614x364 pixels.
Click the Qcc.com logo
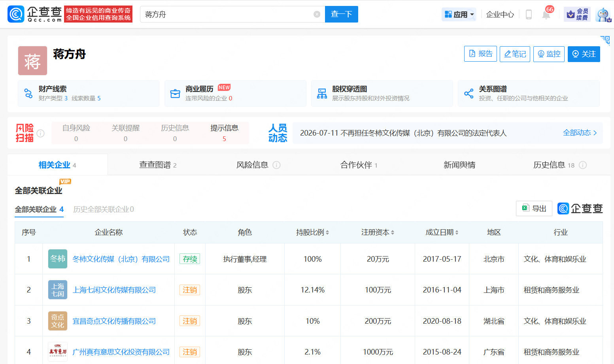point(35,14)
